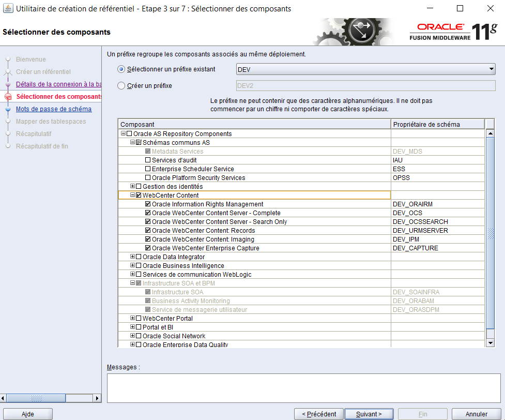The width and height of the screenshot is (505, 420).
Task: Click the table column configuration corner icon
Action: (x=491, y=124)
